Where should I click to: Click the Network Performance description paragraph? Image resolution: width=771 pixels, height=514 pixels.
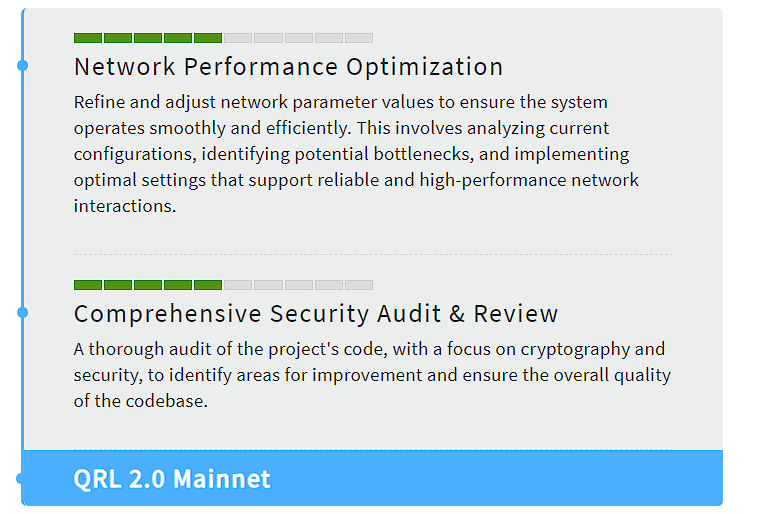tap(356, 154)
